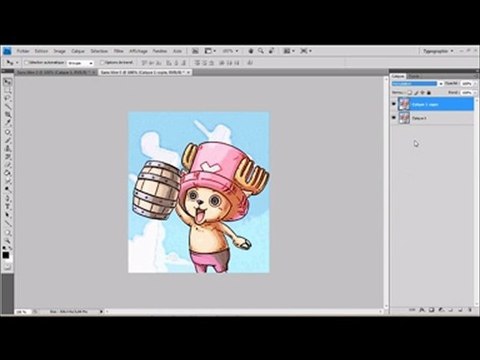Enable the Options de transf. checkbox

point(102,62)
